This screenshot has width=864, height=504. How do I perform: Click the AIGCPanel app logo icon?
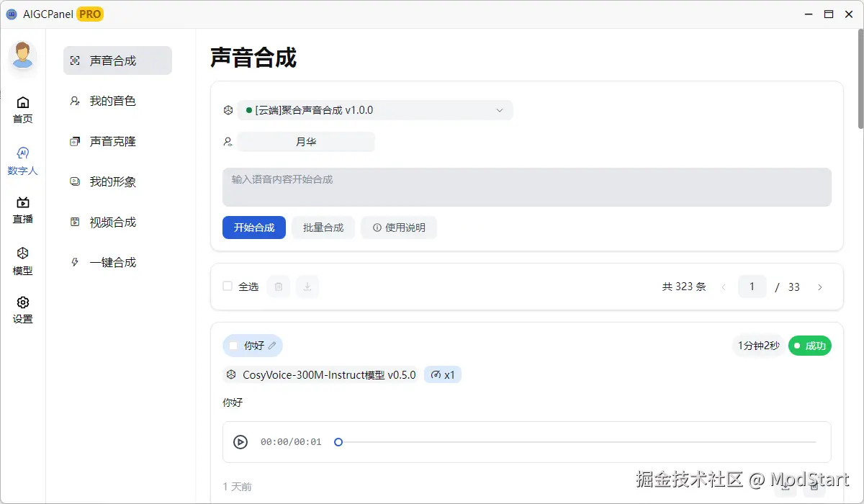coord(12,14)
